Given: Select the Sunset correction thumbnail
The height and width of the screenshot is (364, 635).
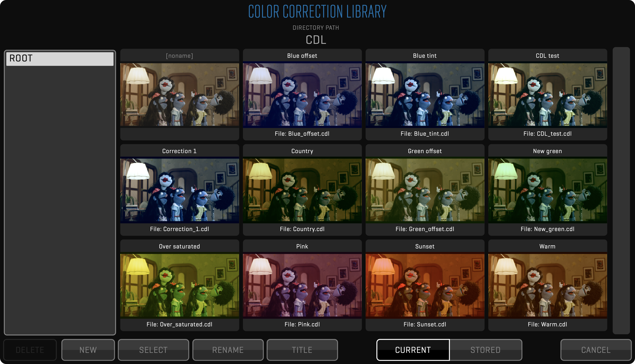Looking at the screenshot, I should 425,285.
